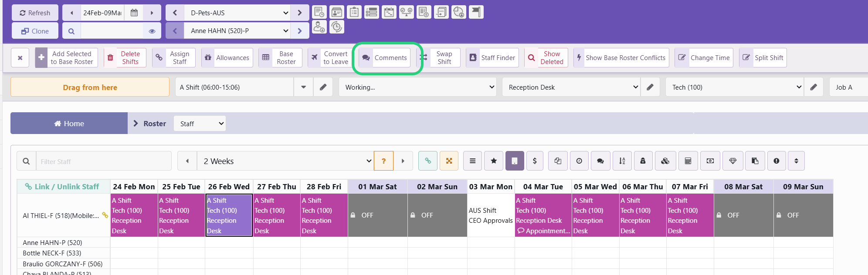Open the staff ID cards icon
Image resolution: width=868 pixels, height=275 pixels.
[x=336, y=12]
